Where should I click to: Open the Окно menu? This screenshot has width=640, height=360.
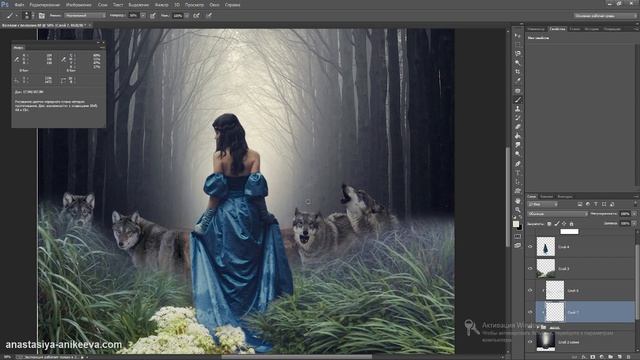(x=214, y=5)
